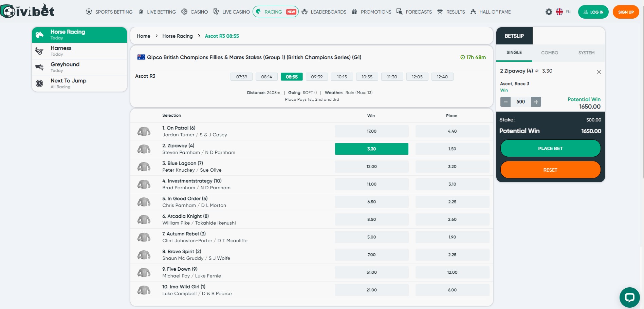This screenshot has width=644, height=309.
Task: Select the 08:14 race time
Action: (x=267, y=77)
